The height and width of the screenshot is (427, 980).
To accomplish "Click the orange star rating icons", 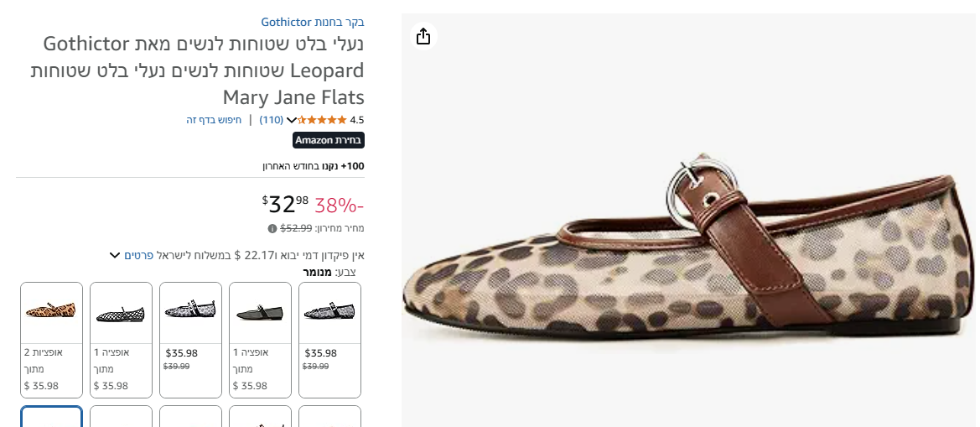I will [x=323, y=120].
